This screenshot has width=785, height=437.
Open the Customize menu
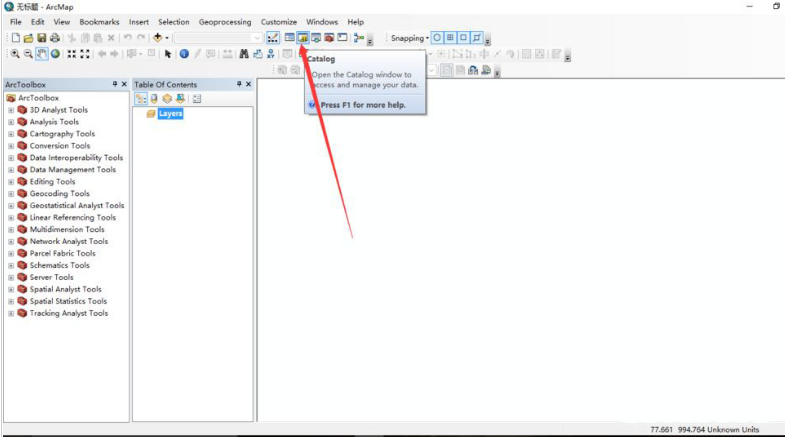click(278, 22)
